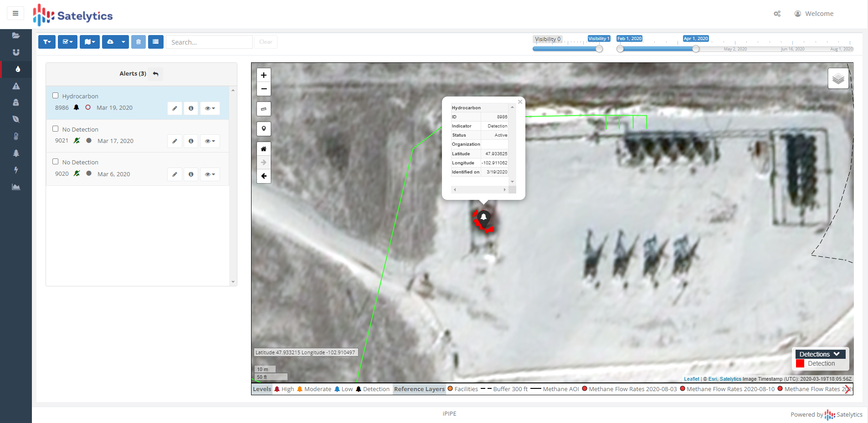
Task: Check the Hydrocarbon alert 8986 checkbox
Action: coord(56,96)
